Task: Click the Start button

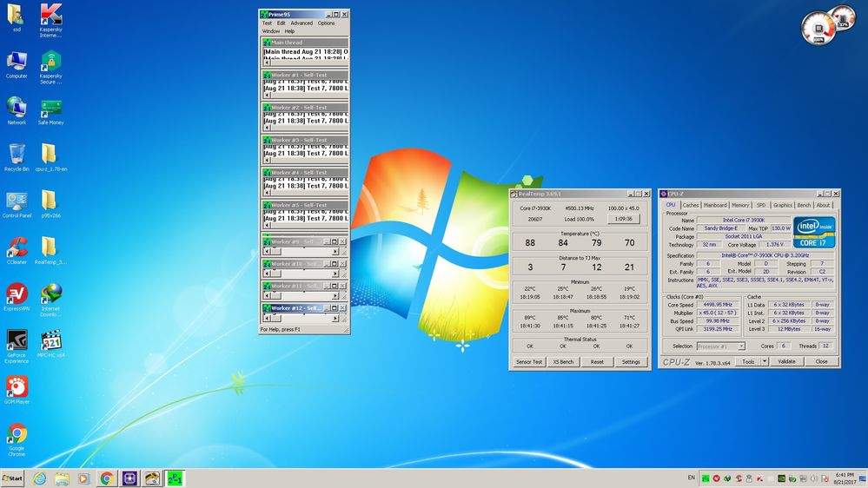Action: (x=12, y=478)
